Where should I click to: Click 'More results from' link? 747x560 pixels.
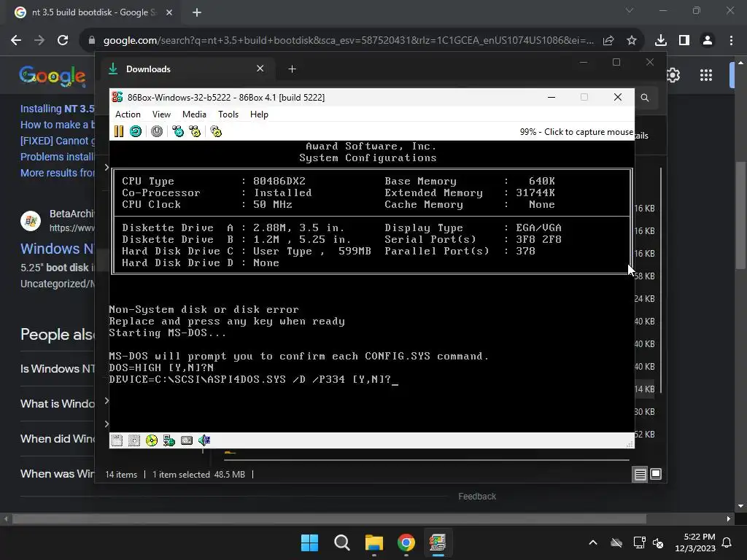coord(57,173)
